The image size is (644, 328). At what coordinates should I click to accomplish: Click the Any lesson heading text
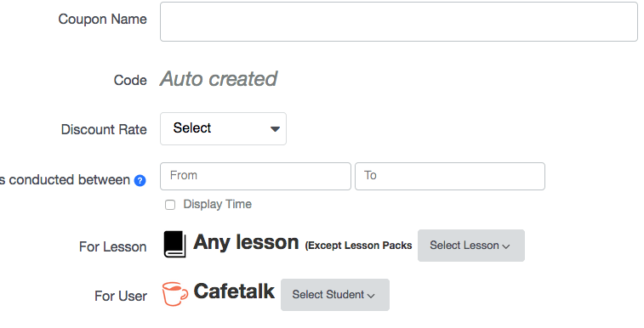click(246, 242)
